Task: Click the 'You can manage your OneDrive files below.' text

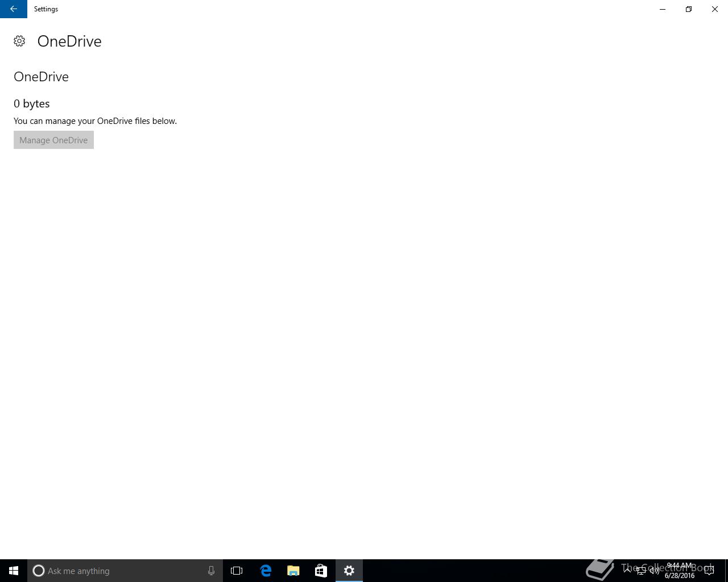Action: (95, 121)
